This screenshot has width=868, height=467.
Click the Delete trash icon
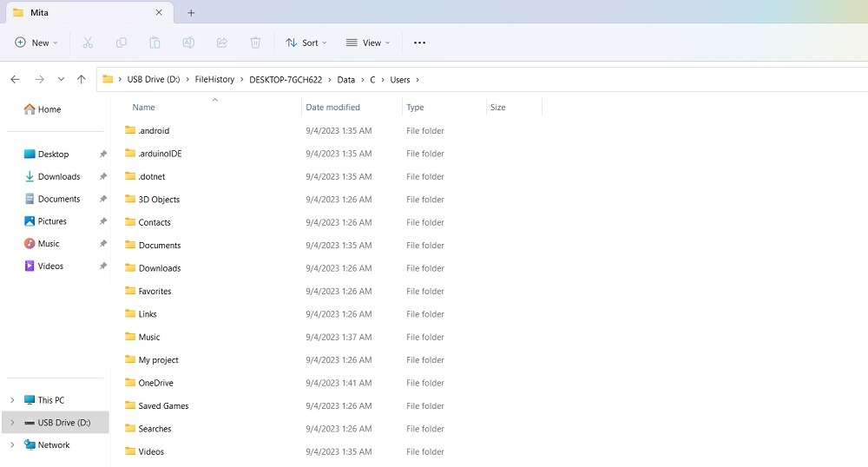click(x=255, y=43)
